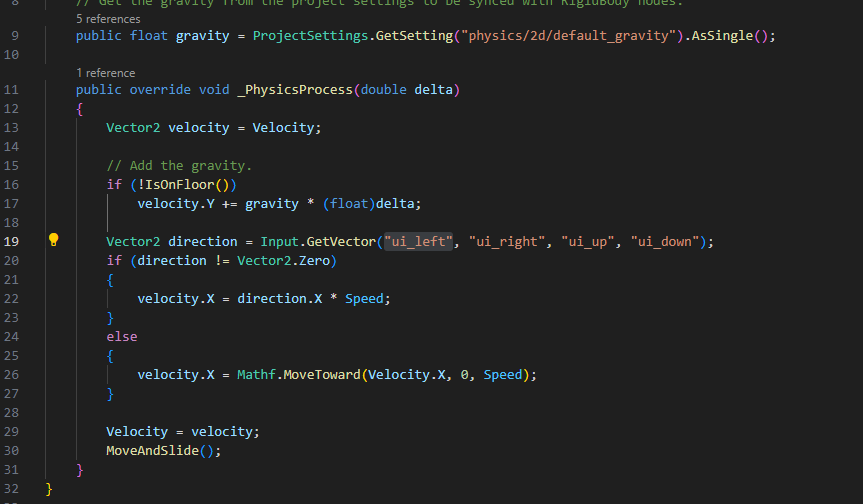Click the _PhysicsProcess method name
Image resolution: width=863 pixels, height=504 pixels.
[295, 90]
